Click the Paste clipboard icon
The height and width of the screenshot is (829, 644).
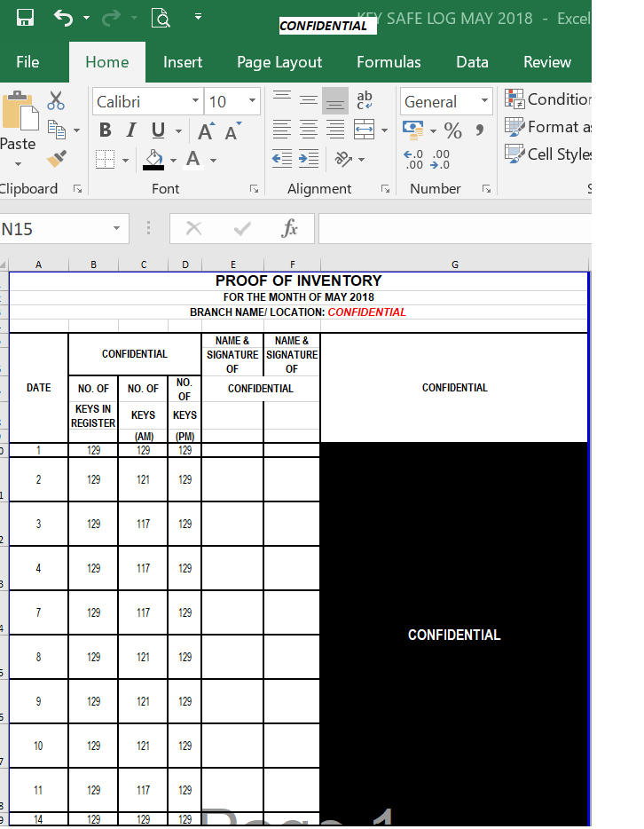[x=20, y=110]
